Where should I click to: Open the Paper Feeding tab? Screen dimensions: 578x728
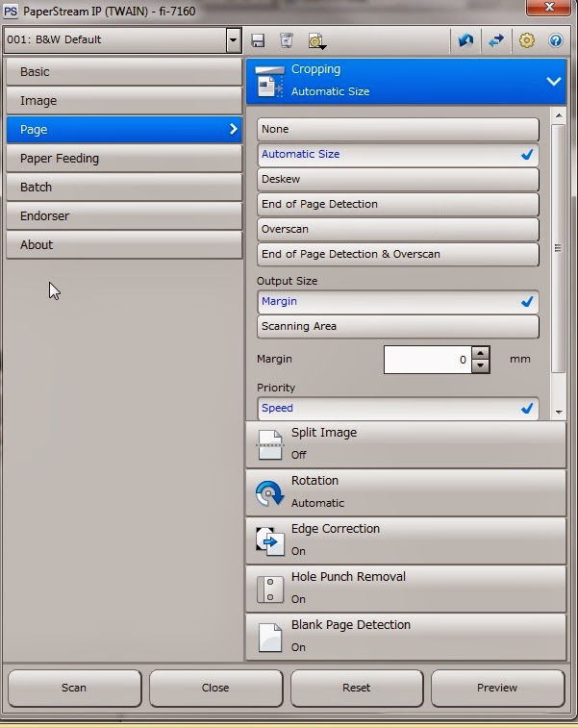(x=124, y=159)
